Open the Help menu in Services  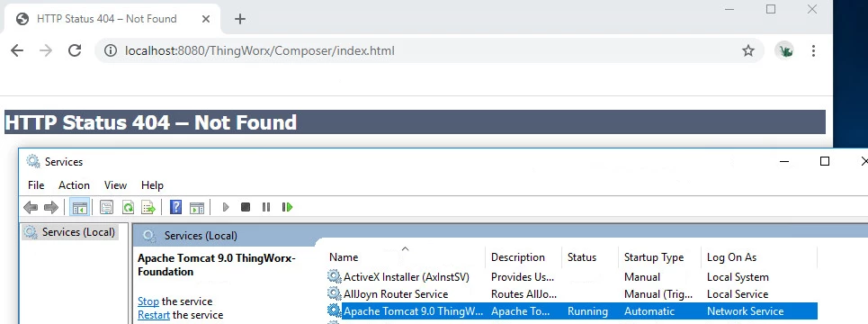152,185
